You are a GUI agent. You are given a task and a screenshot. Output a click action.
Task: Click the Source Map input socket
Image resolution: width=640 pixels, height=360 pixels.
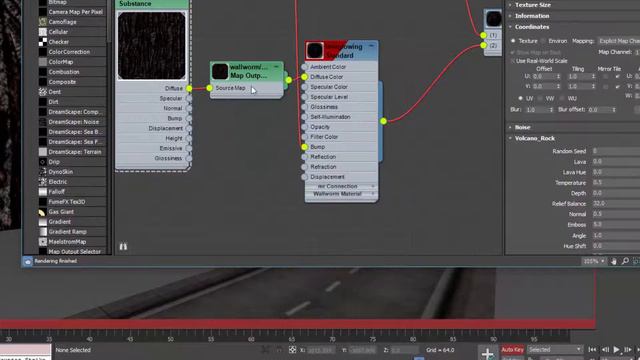209,88
